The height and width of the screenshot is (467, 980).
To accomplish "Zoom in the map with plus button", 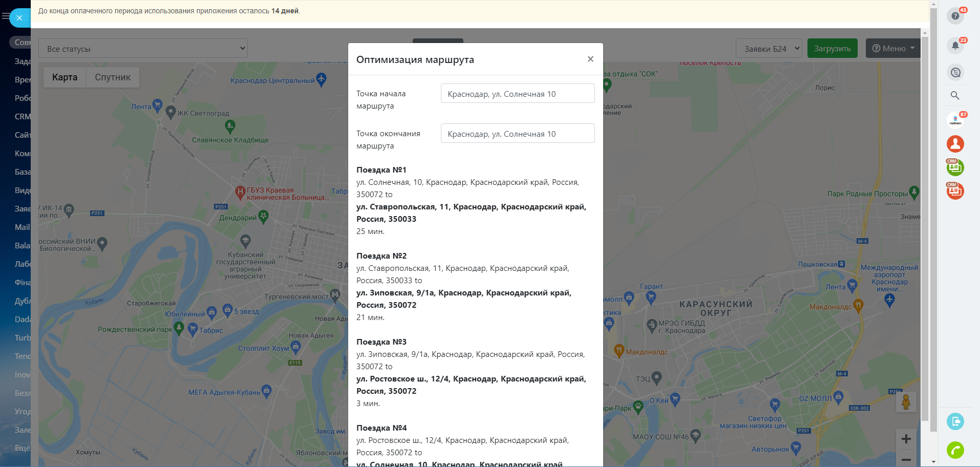I will pyautogui.click(x=906, y=439).
